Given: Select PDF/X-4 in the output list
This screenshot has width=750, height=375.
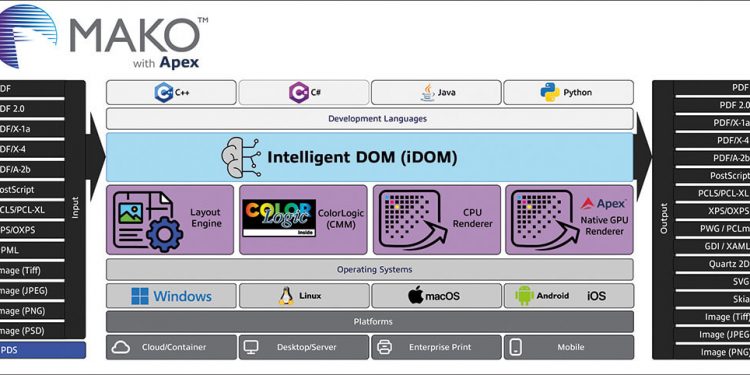Looking at the screenshot, I should coord(712,140).
